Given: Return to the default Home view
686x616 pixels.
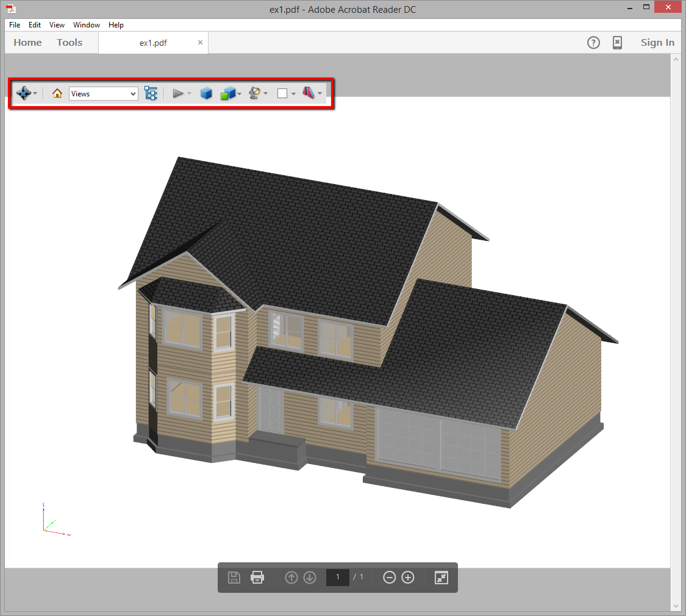Looking at the screenshot, I should (57, 93).
